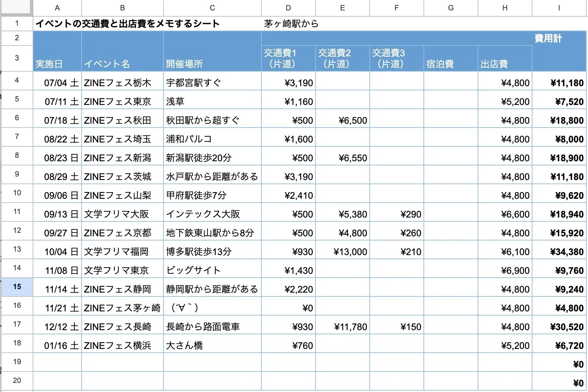588x392 pixels.
Task: Click cell 浅草
Action: [x=212, y=100]
